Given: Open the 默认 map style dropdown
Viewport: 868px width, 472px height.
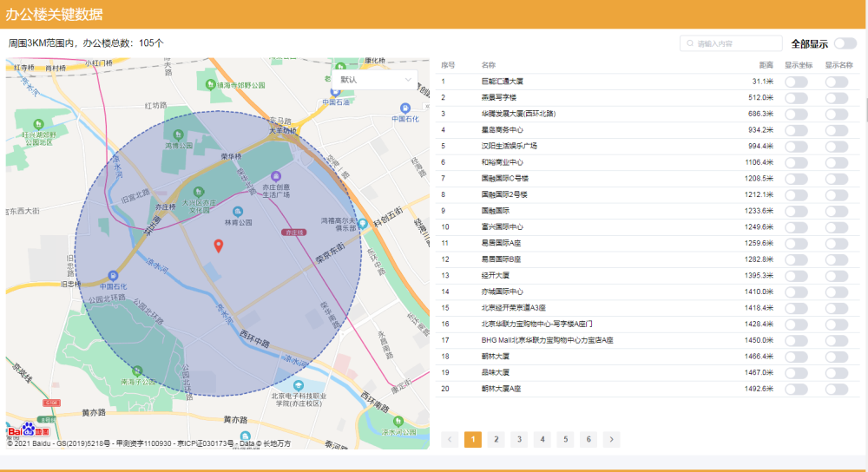Looking at the screenshot, I should tap(375, 80).
